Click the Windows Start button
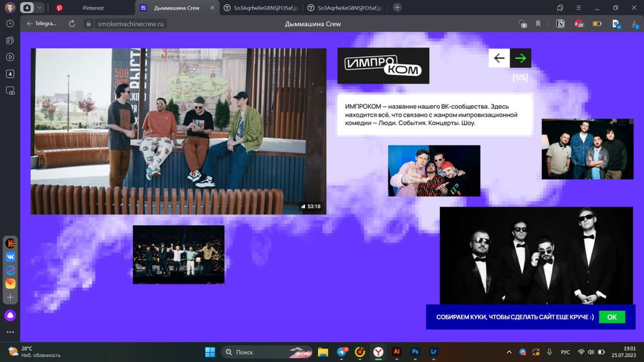The height and width of the screenshot is (362, 644). (x=210, y=352)
